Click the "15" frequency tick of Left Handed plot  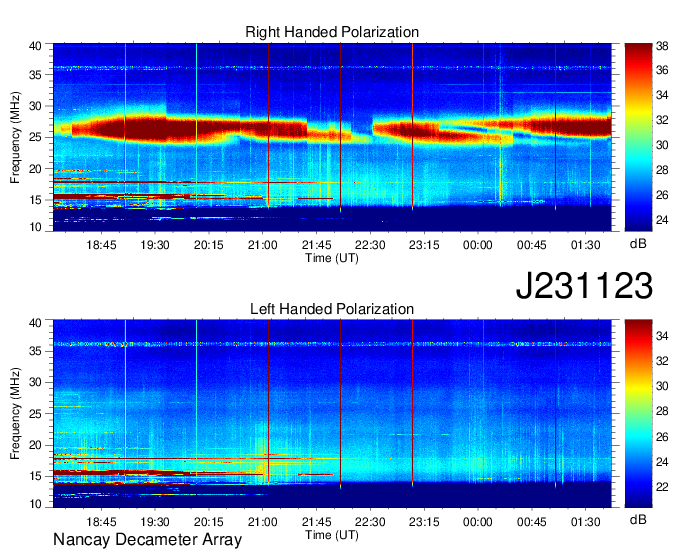point(35,476)
